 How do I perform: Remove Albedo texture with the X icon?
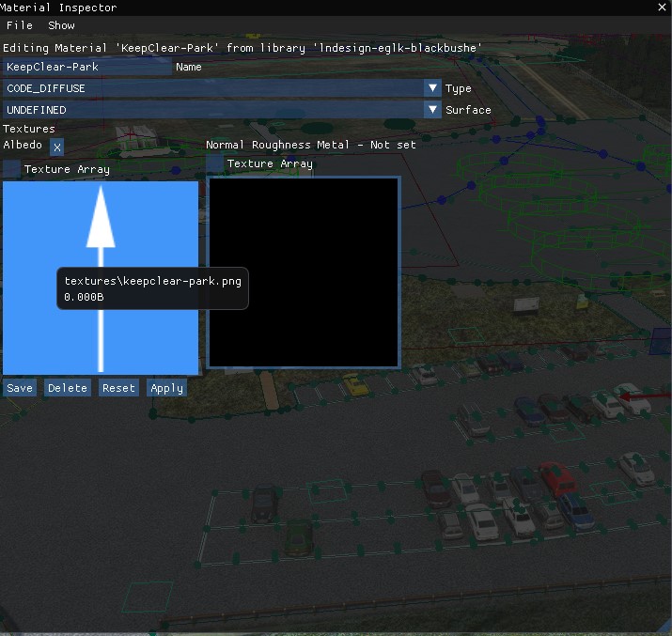coord(56,147)
